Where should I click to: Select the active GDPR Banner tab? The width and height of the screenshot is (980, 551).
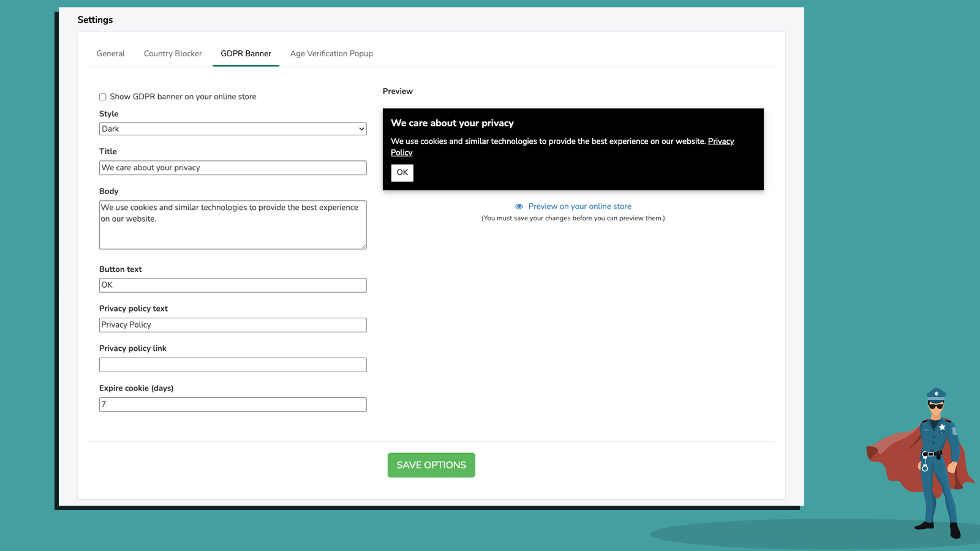(x=246, y=53)
